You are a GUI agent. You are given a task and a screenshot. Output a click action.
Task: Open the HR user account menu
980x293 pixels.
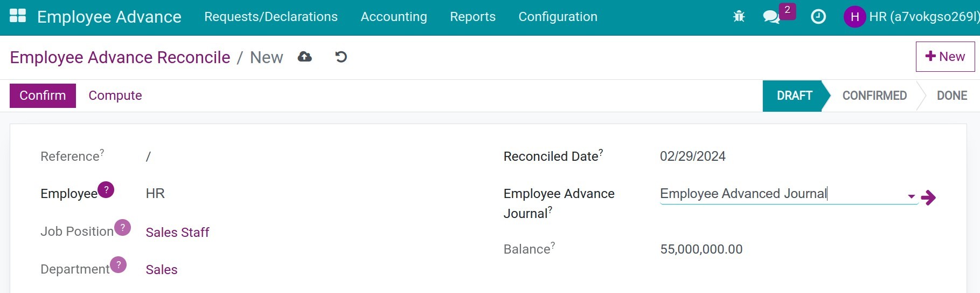coord(911,17)
